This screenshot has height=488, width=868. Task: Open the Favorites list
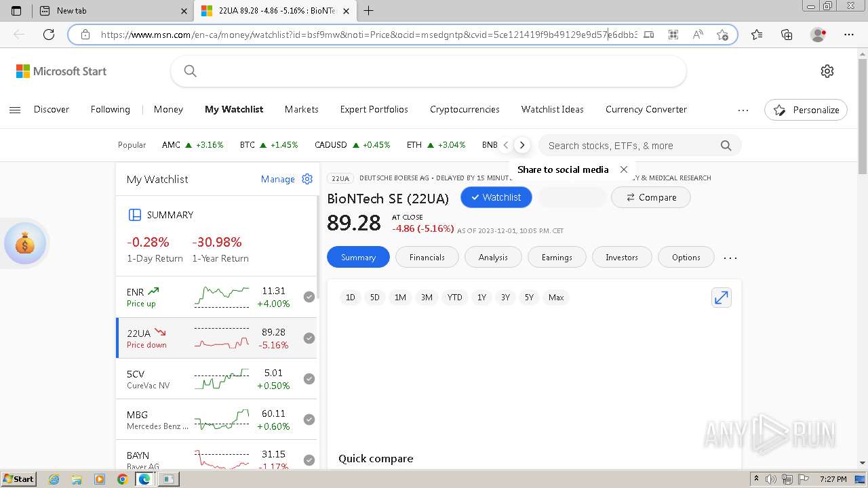757,35
